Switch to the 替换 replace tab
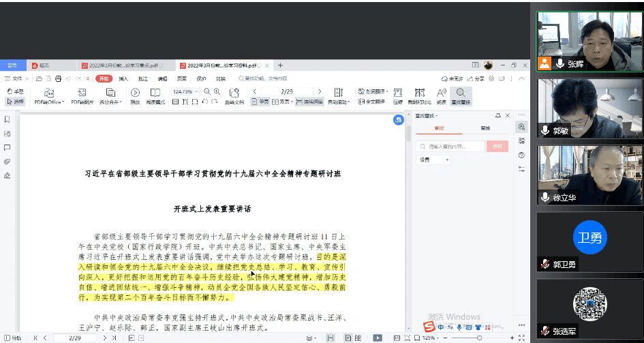The height and width of the screenshot is (343, 644). click(x=485, y=128)
